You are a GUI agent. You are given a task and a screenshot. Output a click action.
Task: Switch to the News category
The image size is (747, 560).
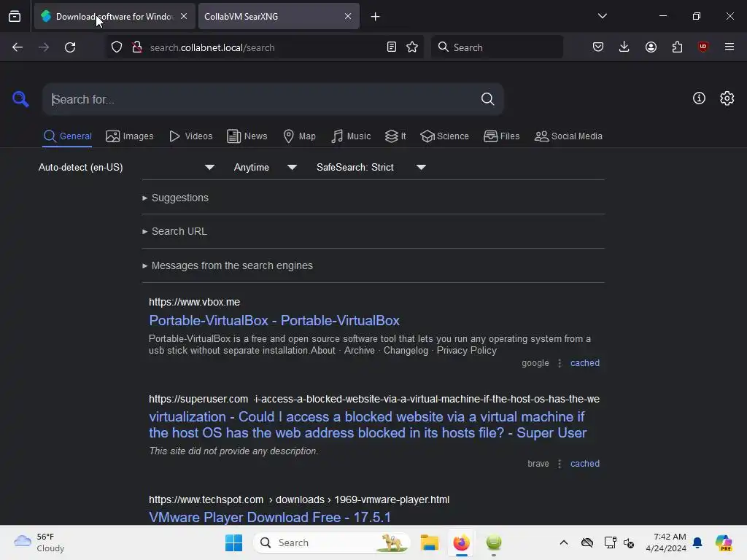pyautogui.click(x=247, y=136)
